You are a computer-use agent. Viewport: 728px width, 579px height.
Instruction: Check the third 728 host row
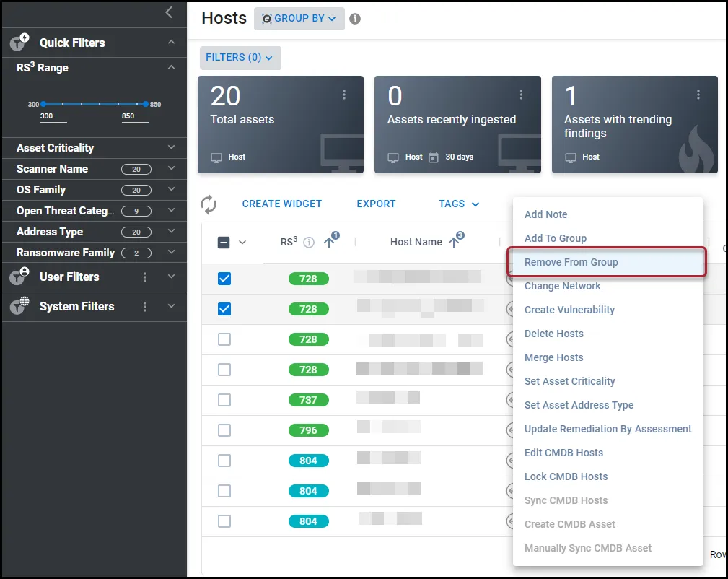(x=224, y=339)
